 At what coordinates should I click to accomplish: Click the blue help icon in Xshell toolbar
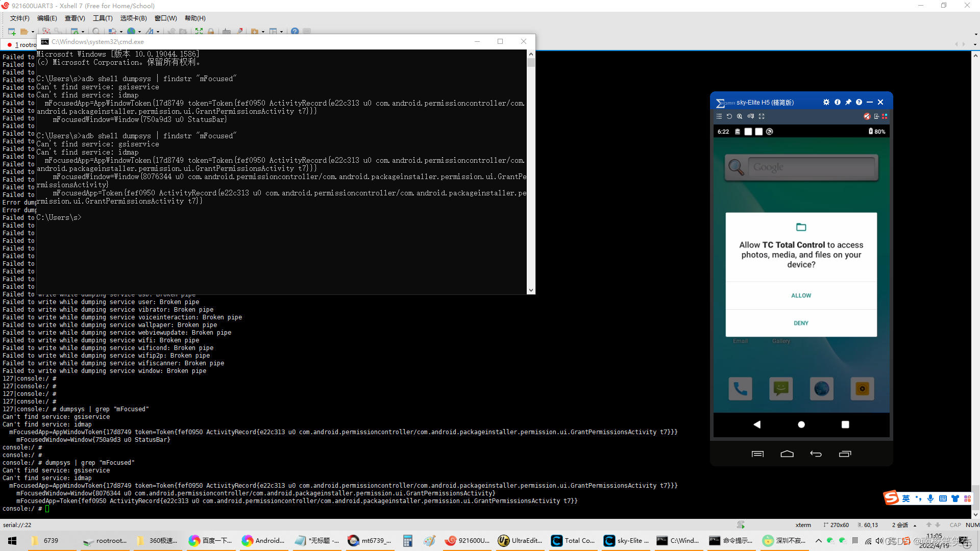[295, 32]
